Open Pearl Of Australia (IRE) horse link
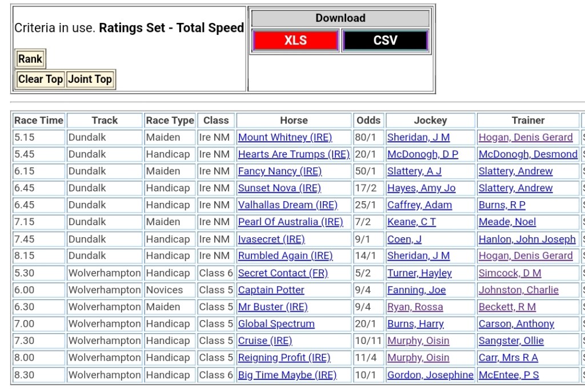Image resolution: width=585 pixels, height=392 pixels. pyautogui.click(x=290, y=222)
